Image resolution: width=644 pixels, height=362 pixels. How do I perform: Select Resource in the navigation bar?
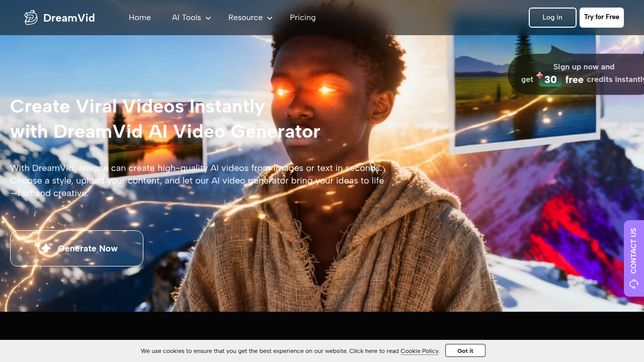pyautogui.click(x=246, y=18)
